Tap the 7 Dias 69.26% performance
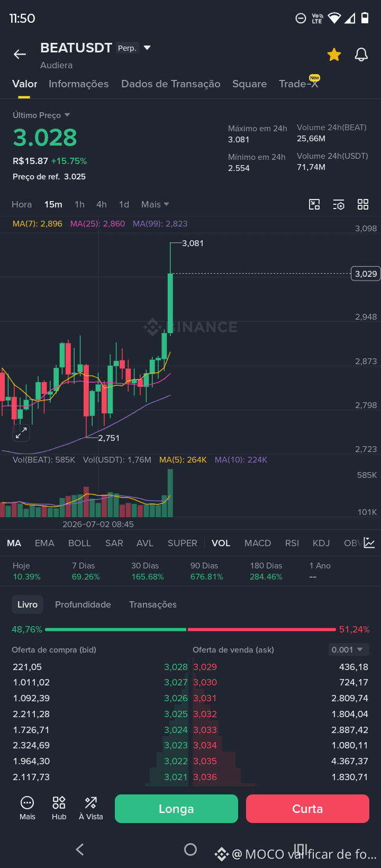The image size is (381, 868). click(86, 571)
